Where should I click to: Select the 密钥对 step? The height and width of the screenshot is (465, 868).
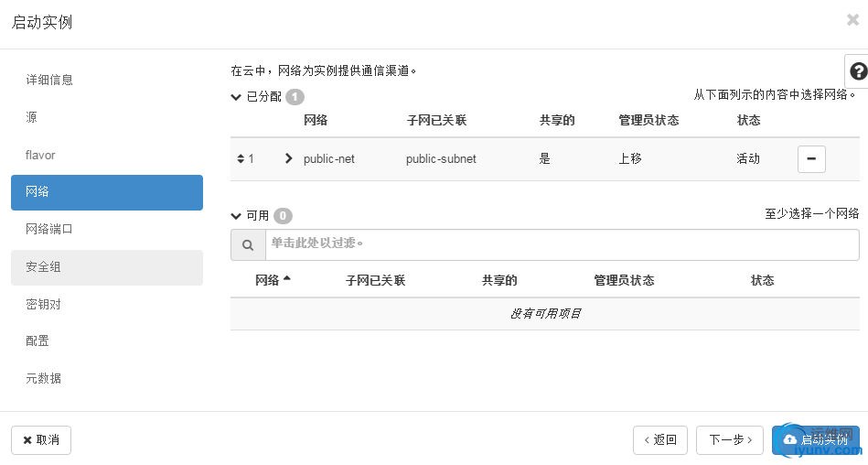click(44, 305)
